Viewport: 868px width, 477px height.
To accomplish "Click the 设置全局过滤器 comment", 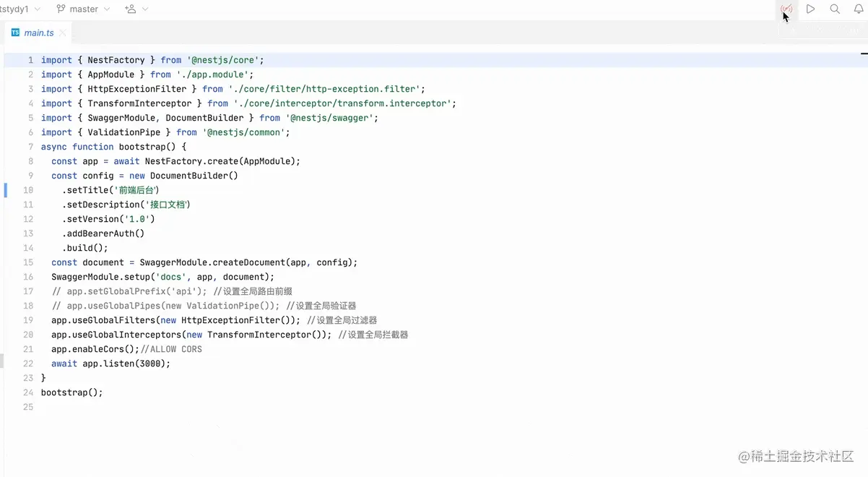I will [342, 320].
